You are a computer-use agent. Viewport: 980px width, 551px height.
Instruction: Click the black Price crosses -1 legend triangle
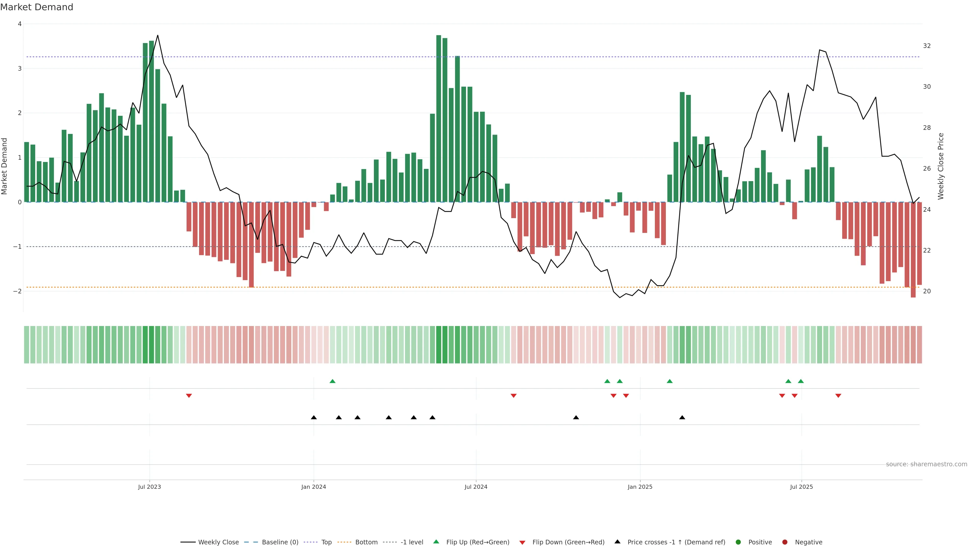[x=617, y=542]
